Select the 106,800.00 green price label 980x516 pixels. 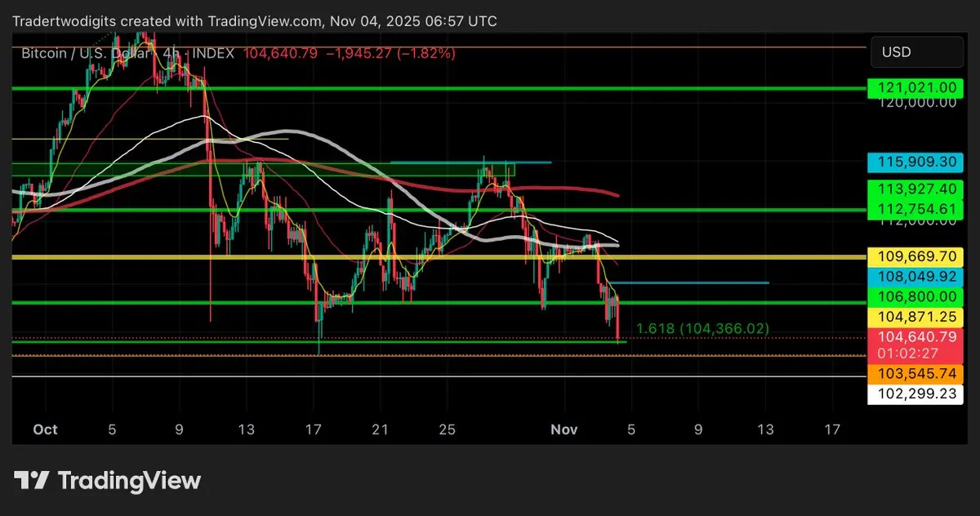[916, 297]
